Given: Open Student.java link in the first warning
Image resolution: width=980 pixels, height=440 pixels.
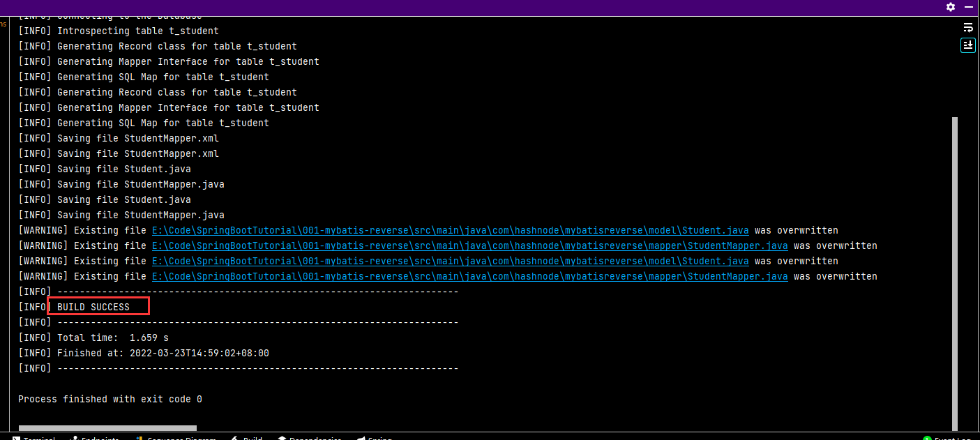Looking at the screenshot, I should click(x=451, y=230).
